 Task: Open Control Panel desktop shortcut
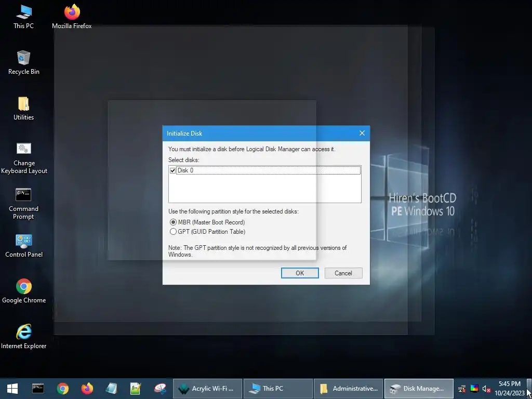tap(24, 245)
